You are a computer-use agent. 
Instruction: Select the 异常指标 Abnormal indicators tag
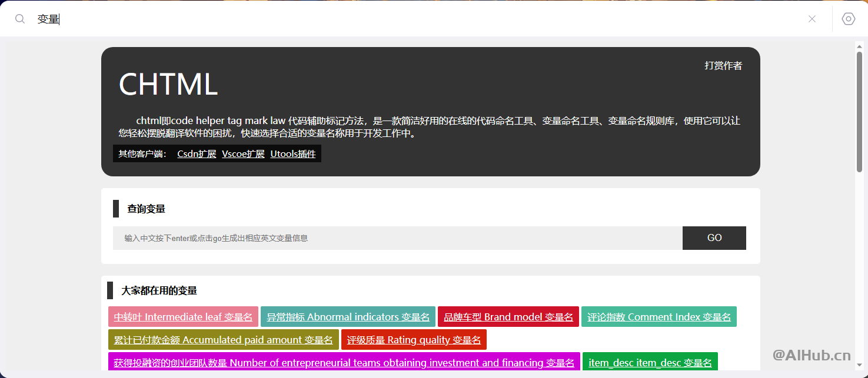[348, 316]
